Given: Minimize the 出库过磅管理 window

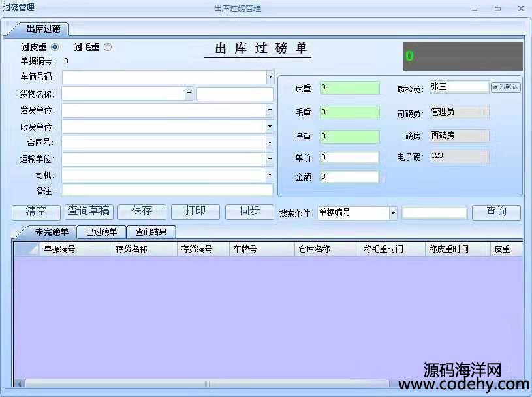Looking at the screenshot, I should tap(475, 9).
